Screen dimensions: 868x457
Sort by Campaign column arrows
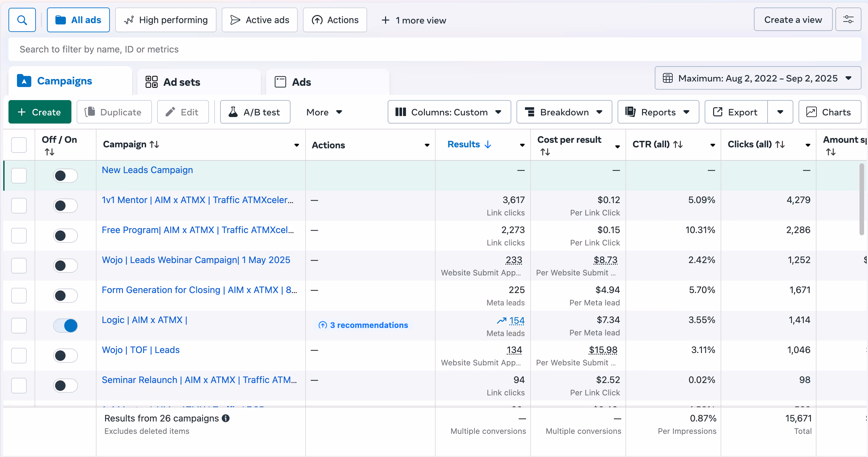coord(155,144)
